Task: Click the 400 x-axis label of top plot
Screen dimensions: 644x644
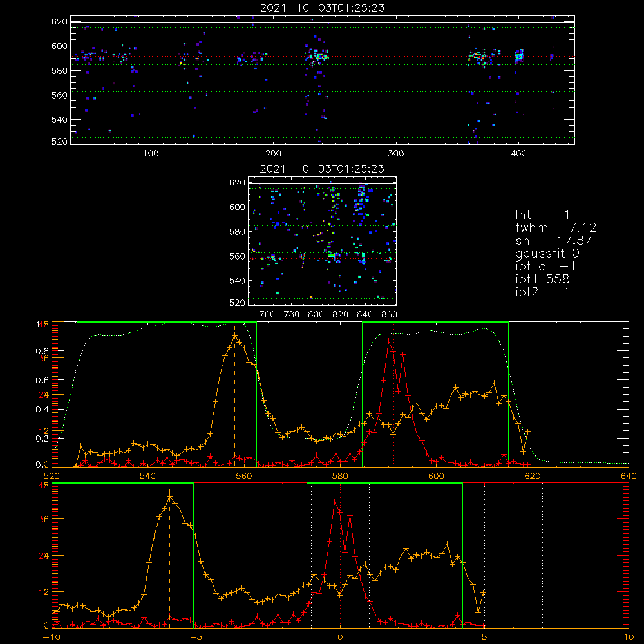Action: point(518,154)
